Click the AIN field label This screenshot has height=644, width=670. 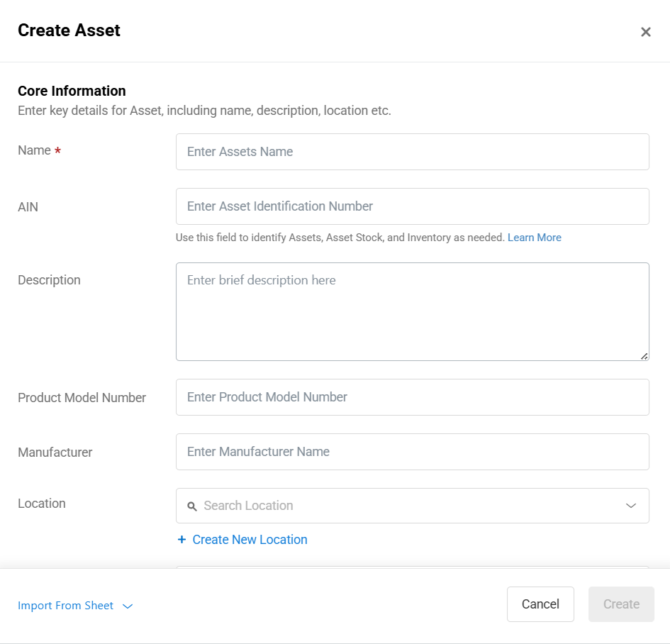(28, 207)
